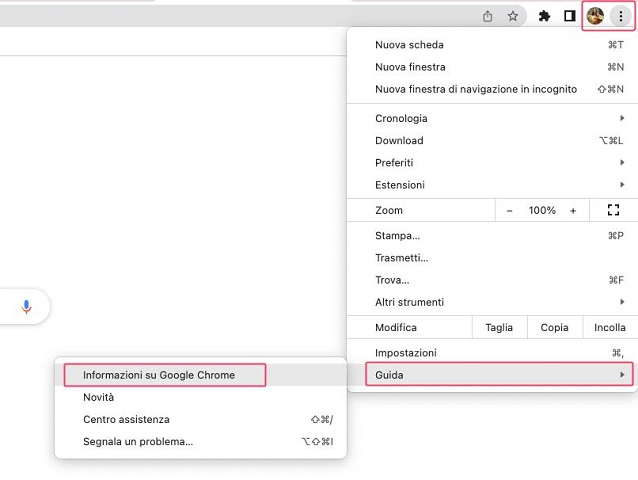Image resolution: width=638 pixels, height=480 pixels.
Task: Click the Incolla button
Action: tap(609, 327)
